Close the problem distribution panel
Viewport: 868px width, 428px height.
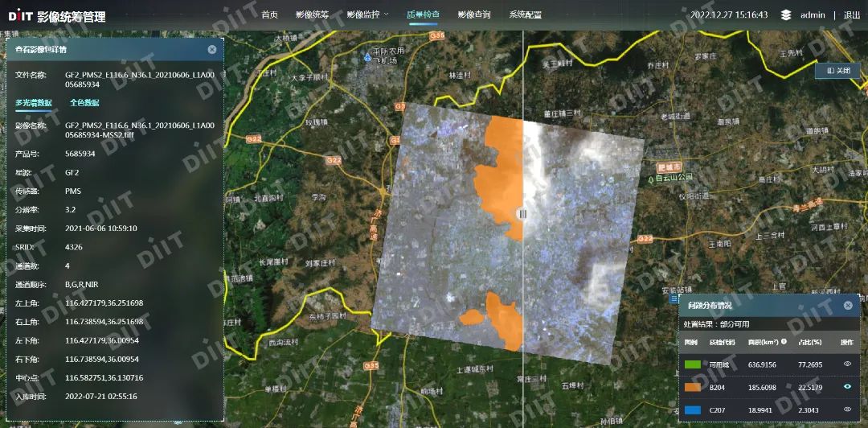coord(848,306)
